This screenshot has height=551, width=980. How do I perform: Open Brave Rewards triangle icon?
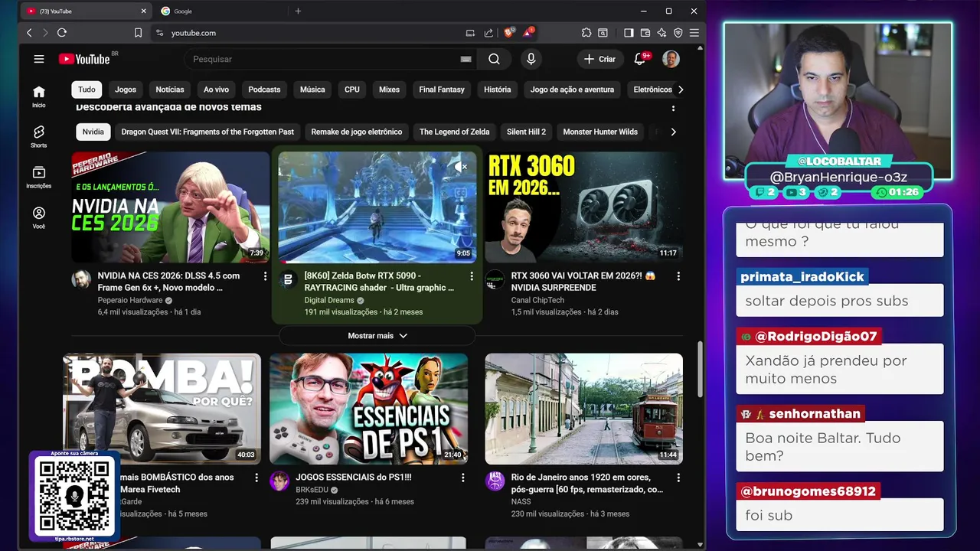[528, 33]
